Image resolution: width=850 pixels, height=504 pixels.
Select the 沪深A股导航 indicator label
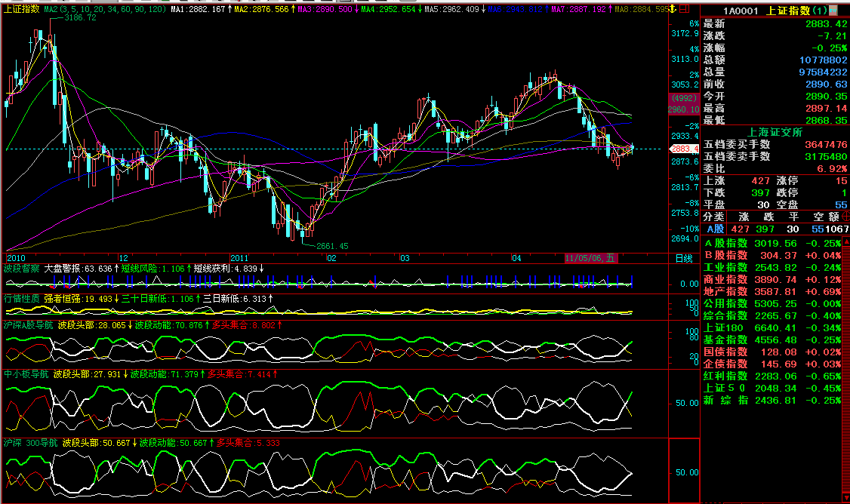[28, 325]
